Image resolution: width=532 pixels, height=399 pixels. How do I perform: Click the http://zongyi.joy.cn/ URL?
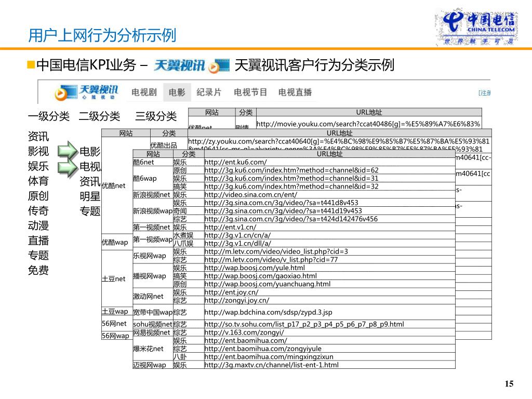coord(237,301)
